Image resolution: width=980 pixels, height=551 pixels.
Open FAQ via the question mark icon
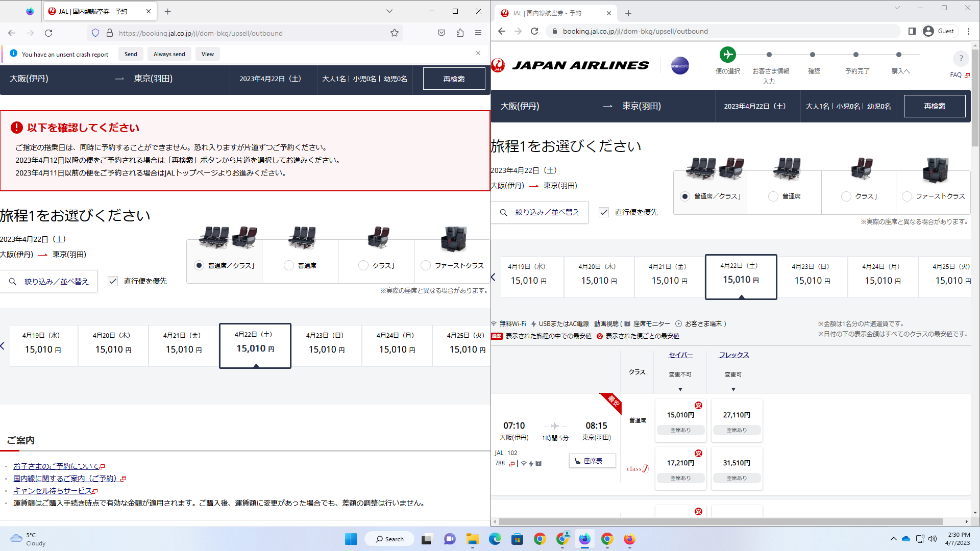coord(961,58)
